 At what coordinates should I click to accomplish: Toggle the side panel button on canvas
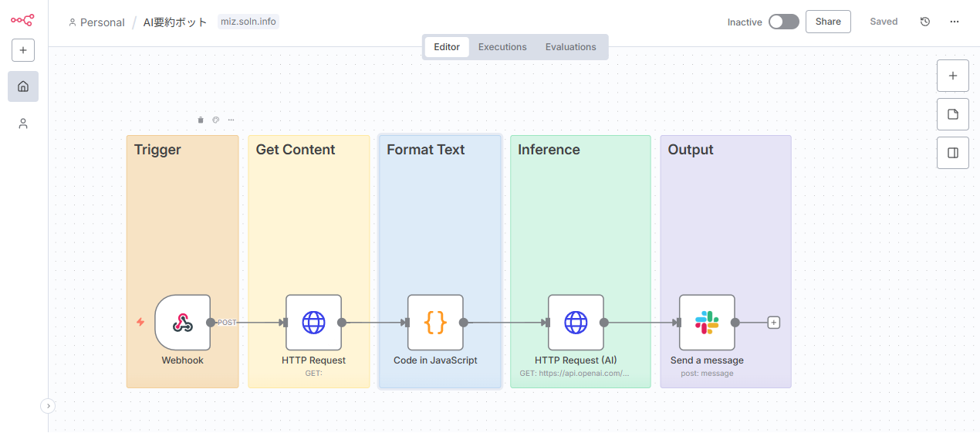[953, 153]
